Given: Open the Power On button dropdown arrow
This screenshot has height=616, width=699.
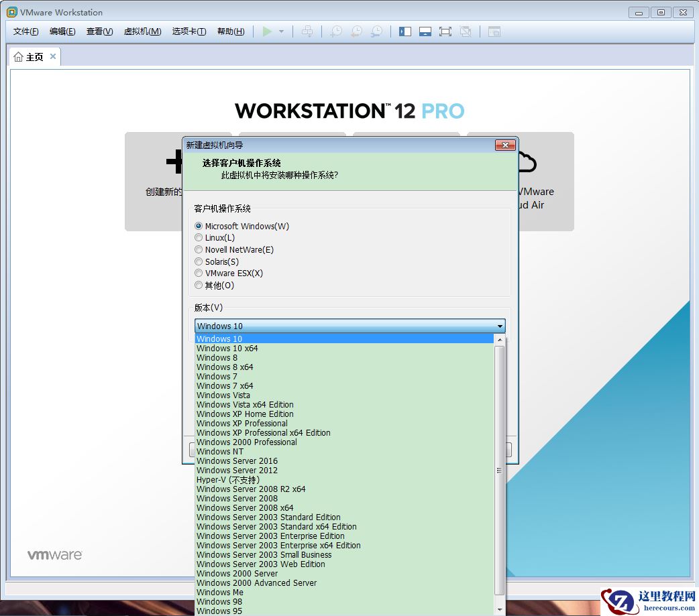Looking at the screenshot, I should [x=280, y=31].
